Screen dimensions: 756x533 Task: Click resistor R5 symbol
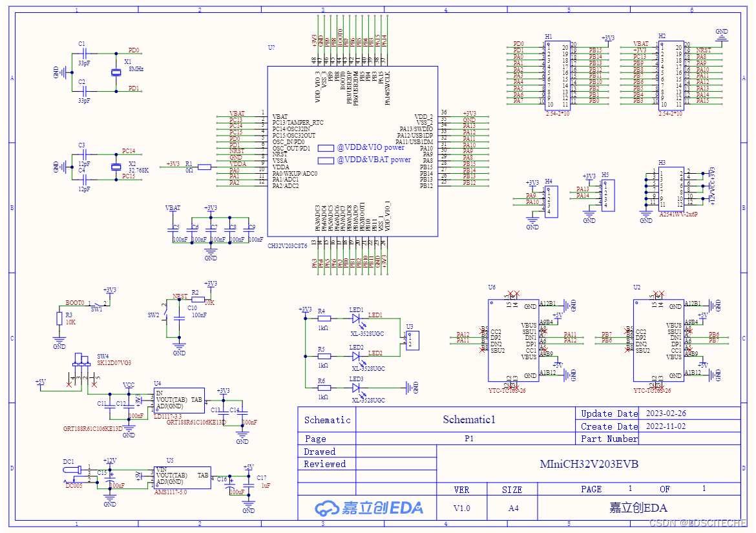pos(324,356)
